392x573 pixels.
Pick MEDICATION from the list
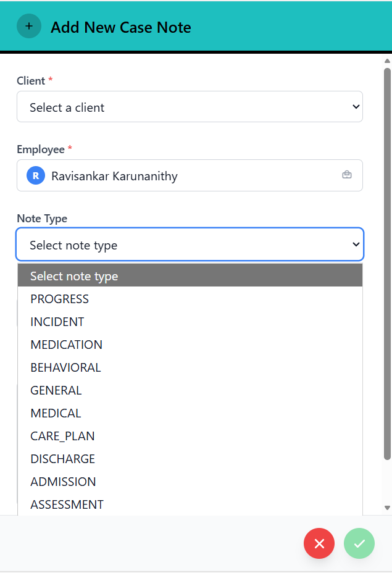tap(67, 345)
